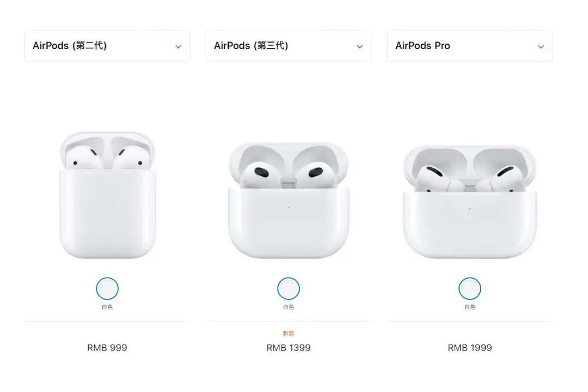The width and height of the screenshot is (588, 392).
Task: Click the green status light on AirPods Pro case
Action: [470, 209]
